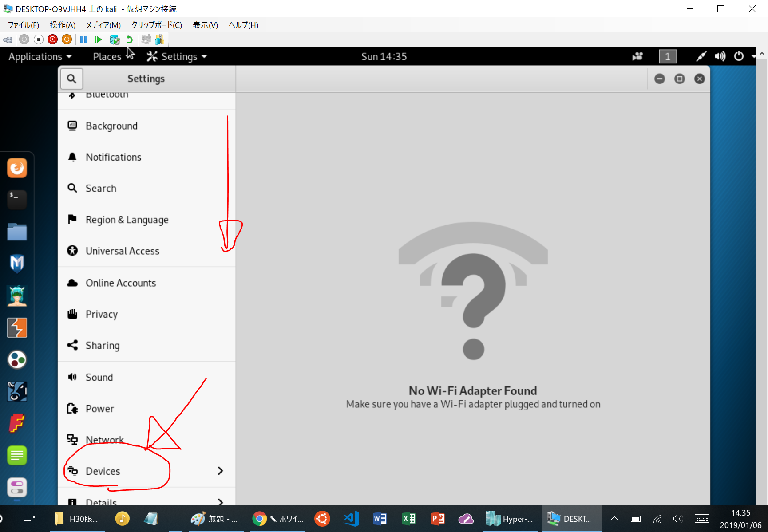Open Places menu in top bar

[107, 56]
